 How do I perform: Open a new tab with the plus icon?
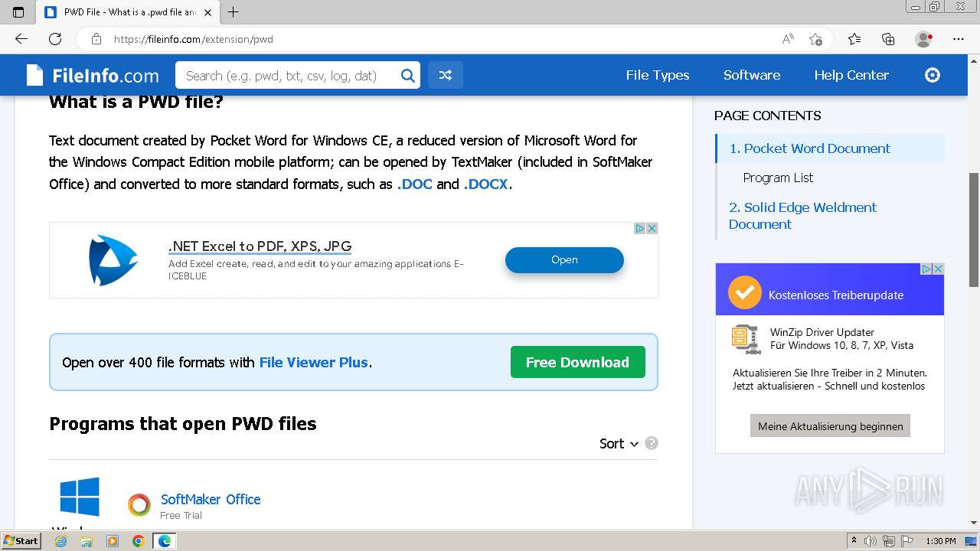(x=234, y=12)
